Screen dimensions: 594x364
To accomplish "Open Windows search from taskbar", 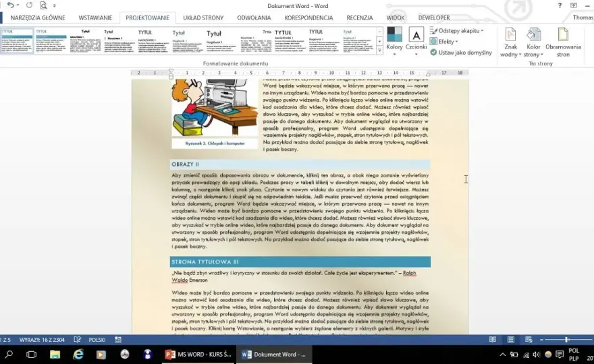I will [x=8, y=355].
